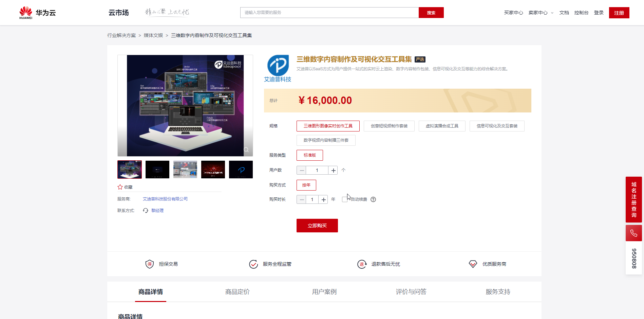
Task: Switch to the 商品详情 tab
Action: (x=151, y=292)
